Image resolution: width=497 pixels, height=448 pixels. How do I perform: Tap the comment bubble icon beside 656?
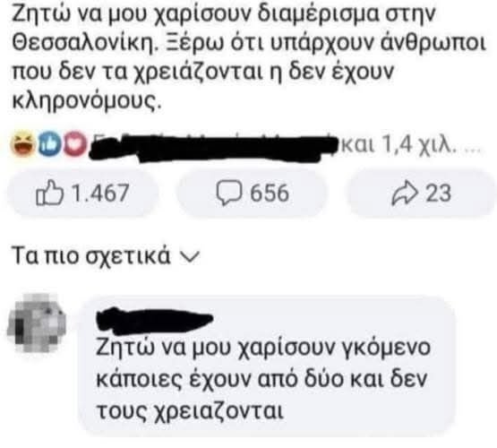(x=229, y=192)
